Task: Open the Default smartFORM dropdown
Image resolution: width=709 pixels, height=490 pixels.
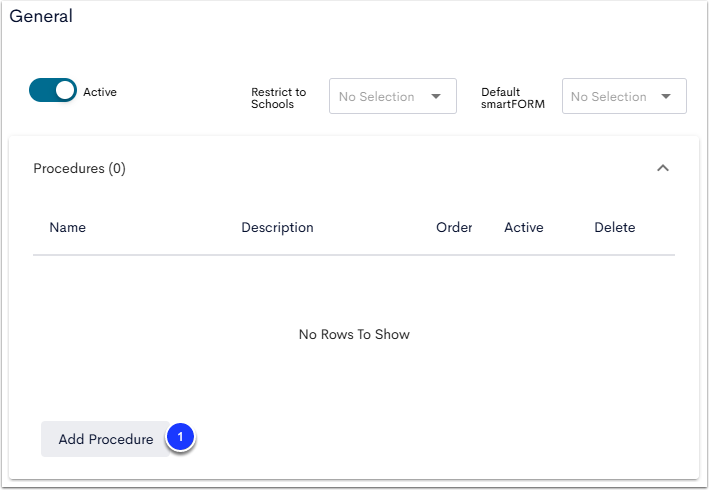Action: [624, 96]
